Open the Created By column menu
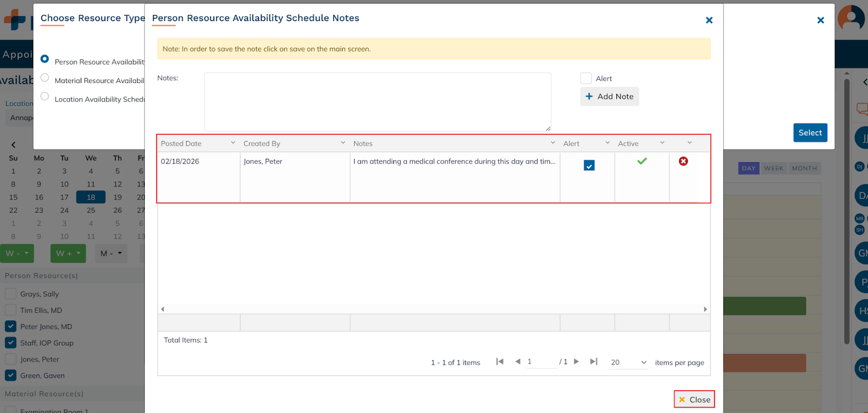868x413 pixels. click(343, 143)
